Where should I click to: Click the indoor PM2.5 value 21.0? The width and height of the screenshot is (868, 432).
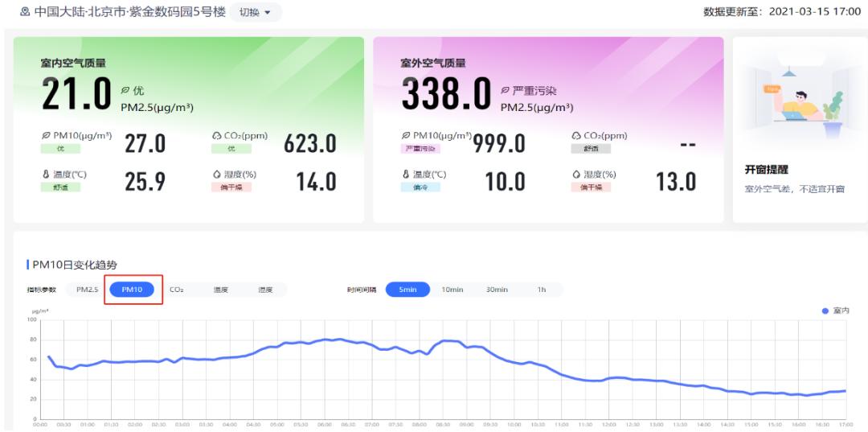point(76,94)
